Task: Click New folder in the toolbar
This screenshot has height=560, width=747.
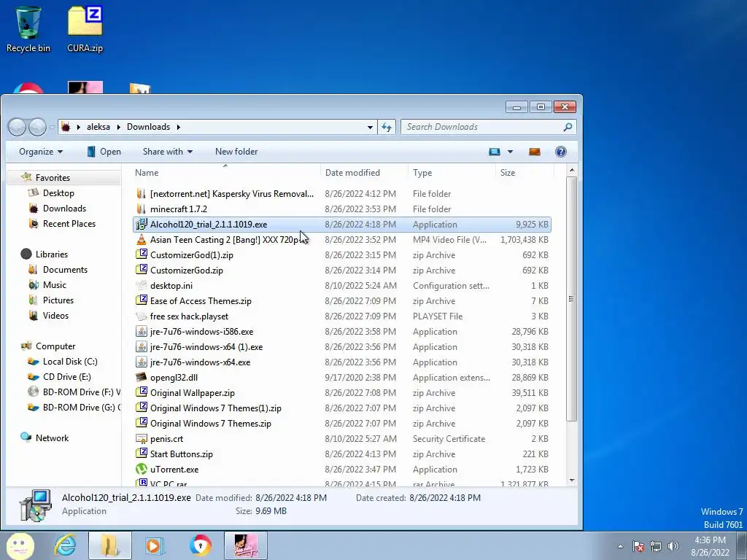Action: (236, 152)
